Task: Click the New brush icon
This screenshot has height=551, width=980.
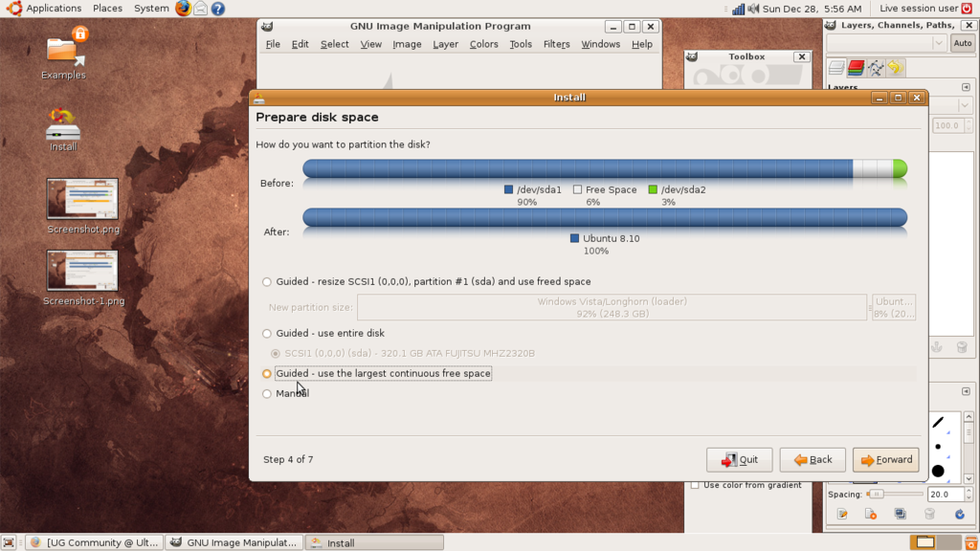Action: tap(871, 514)
